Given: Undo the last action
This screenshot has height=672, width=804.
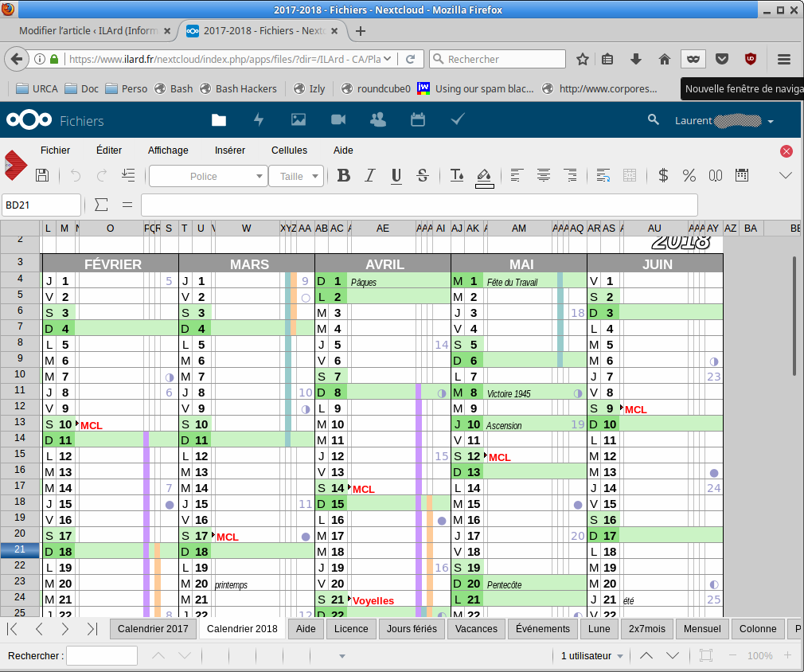Looking at the screenshot, I should (x=76, y=175).
